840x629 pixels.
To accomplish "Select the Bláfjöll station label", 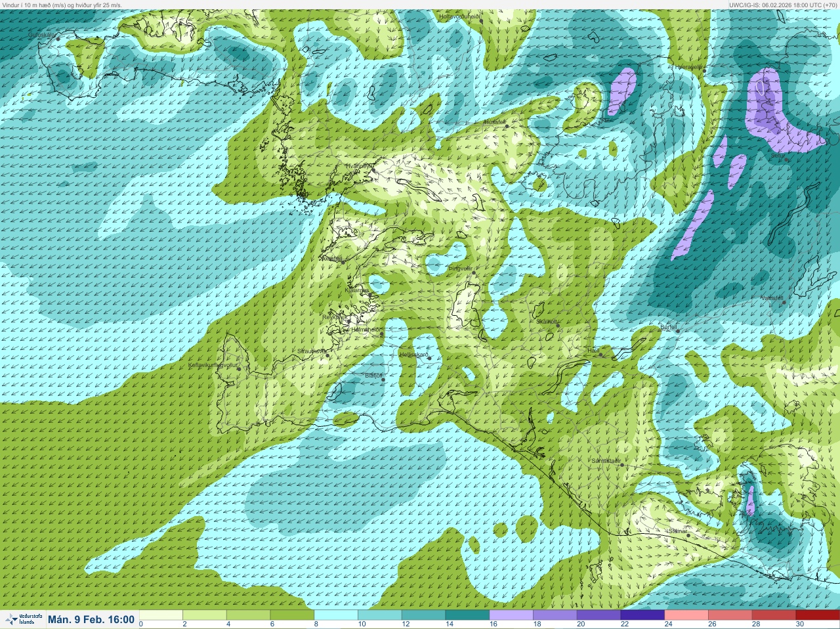I will [373, 376].
